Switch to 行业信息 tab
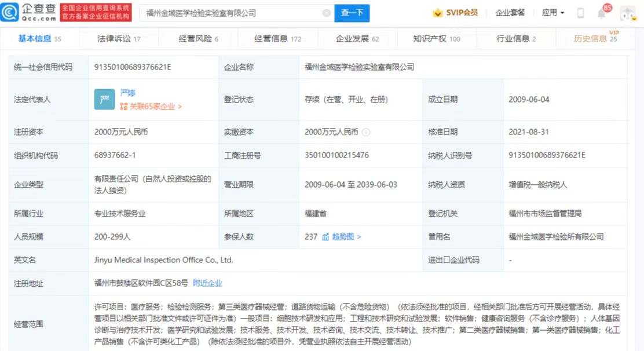Screen dimensions: 644x351 (516, 39)
